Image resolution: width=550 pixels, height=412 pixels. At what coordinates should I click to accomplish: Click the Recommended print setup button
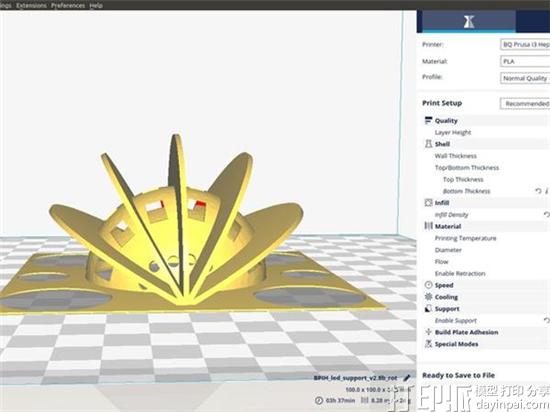[525, 104]
